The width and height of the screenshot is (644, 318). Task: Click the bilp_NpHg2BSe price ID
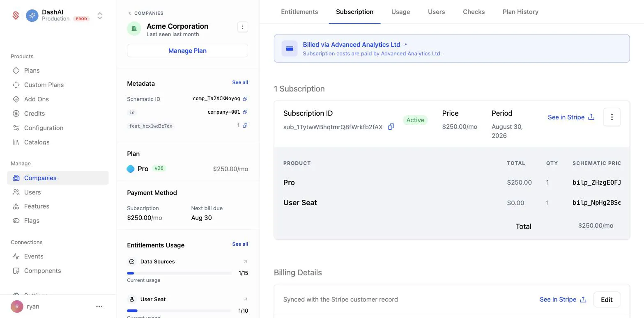coord(596,203)
